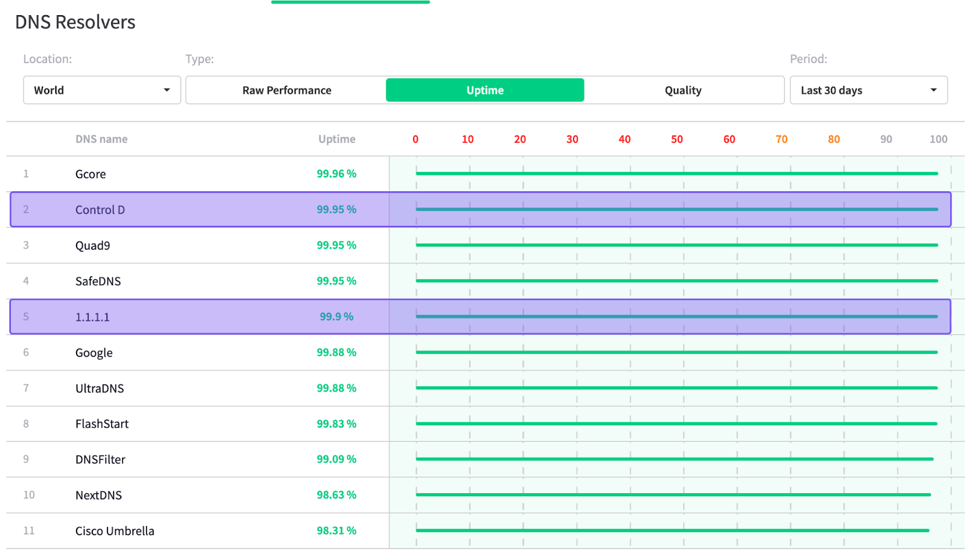Click the rank number 11 for Cisco Umbrella
This screenshot has width=972, height=560.
point(29,531)
